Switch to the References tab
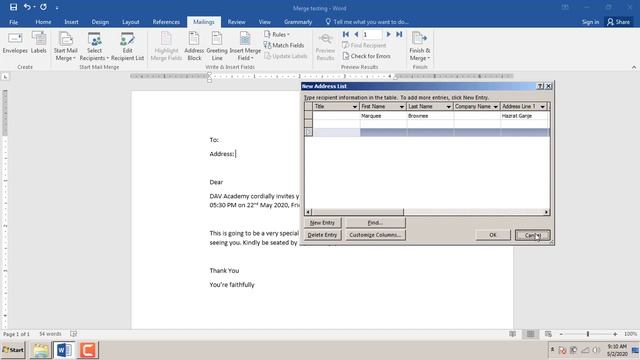Screen dimensions: 640x360 point(166,22)
